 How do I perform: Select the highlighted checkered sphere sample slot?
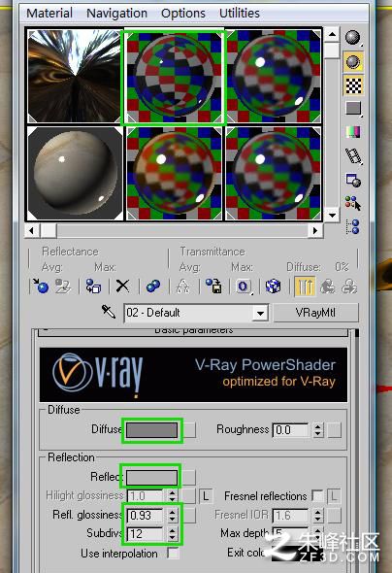(x=174, y=78)
